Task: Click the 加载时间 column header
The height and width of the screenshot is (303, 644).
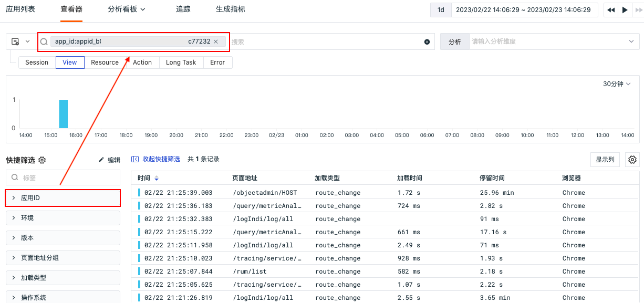Action: [410, 178]
